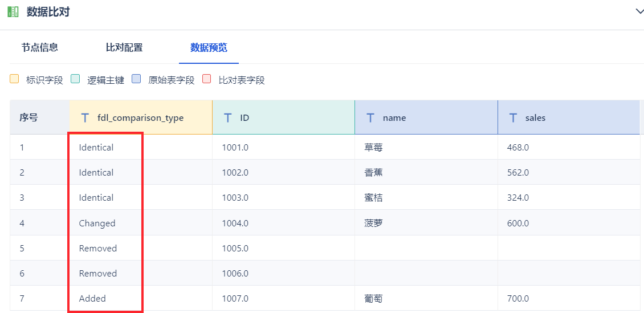
Task: Collapse the 数据比对 panel chevron
Action: point(639,11)
